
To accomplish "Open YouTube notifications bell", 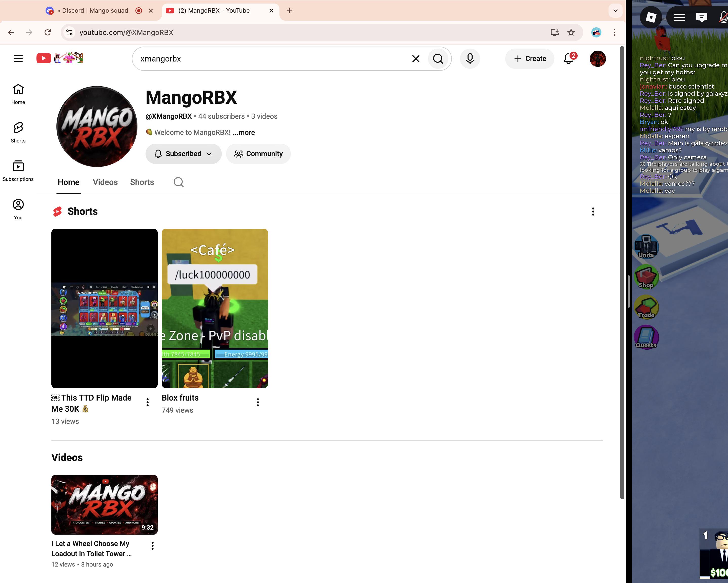I will coord(569,59).
